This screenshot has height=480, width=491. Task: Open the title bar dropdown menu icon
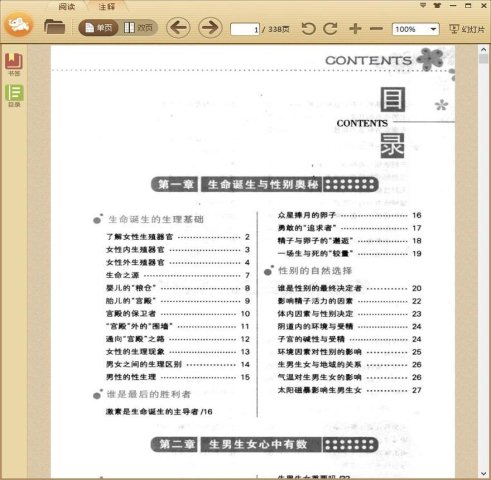click(423, 5)
